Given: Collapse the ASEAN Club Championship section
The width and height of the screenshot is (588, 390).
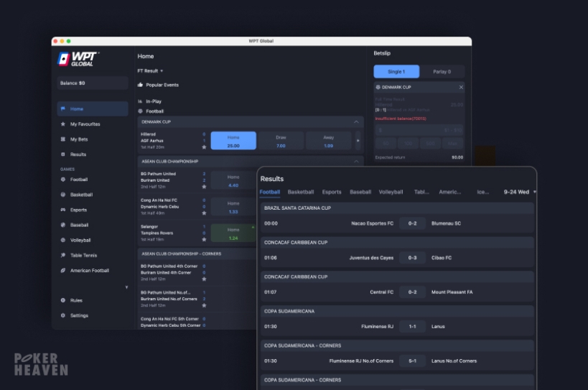Looking at the screenshot, I should pyautogui.click(x=356, y=162).
